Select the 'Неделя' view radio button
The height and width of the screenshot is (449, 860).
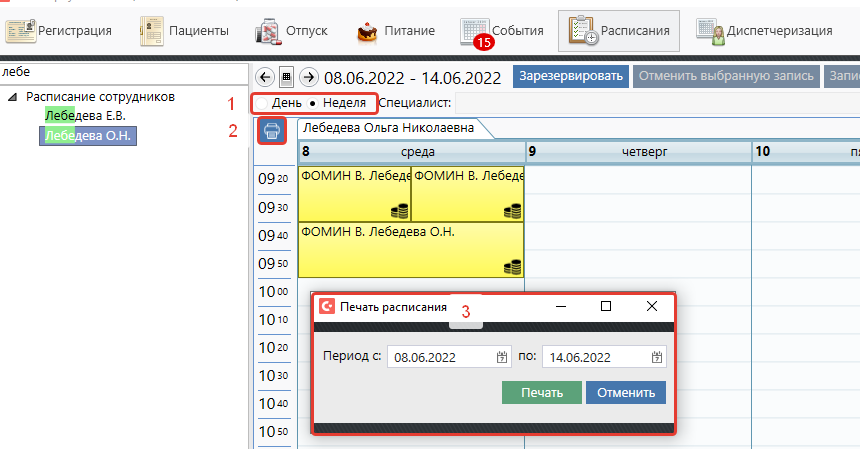point(313,103)
